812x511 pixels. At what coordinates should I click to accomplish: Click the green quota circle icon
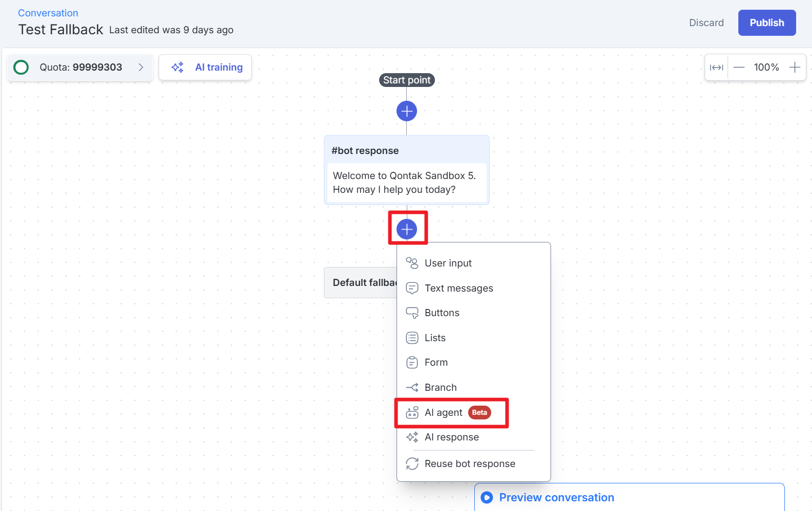[21, 68]
